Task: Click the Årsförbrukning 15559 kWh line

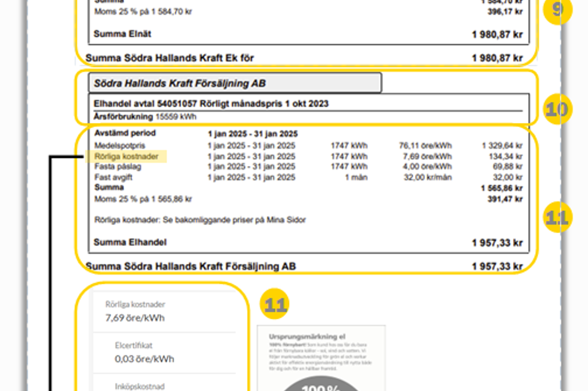Action: [x=145, y=116]
